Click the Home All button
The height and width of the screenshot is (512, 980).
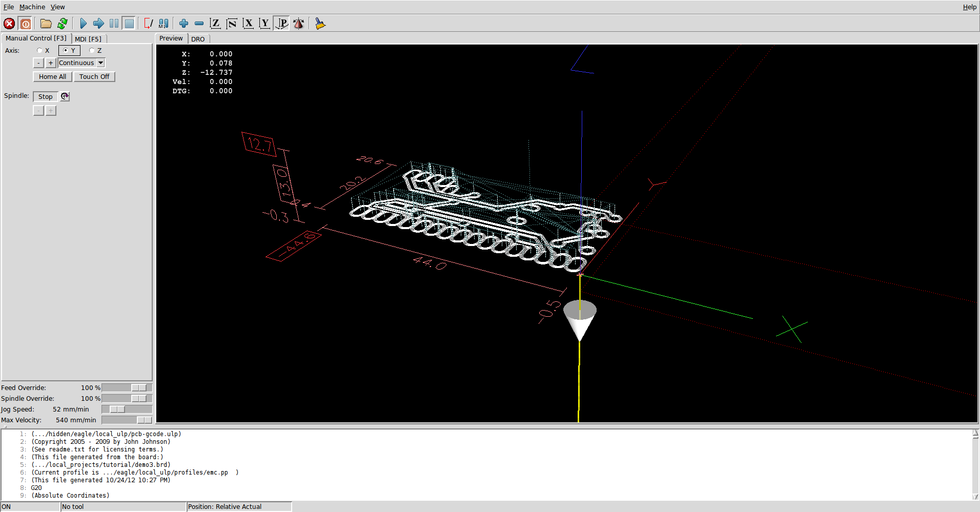[52, 77]
